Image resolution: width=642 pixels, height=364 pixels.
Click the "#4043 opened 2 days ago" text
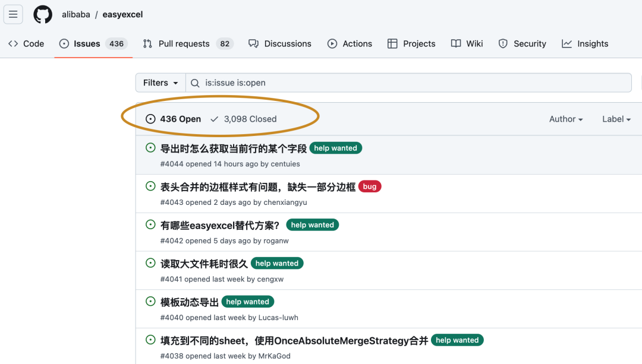206,202
